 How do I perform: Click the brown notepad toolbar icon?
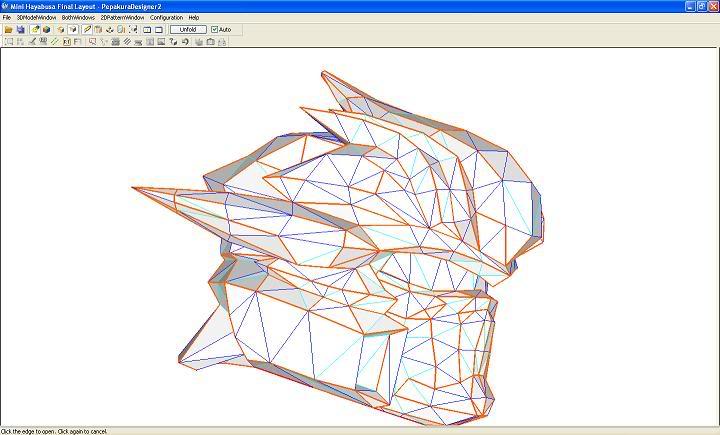click(98, 29)
